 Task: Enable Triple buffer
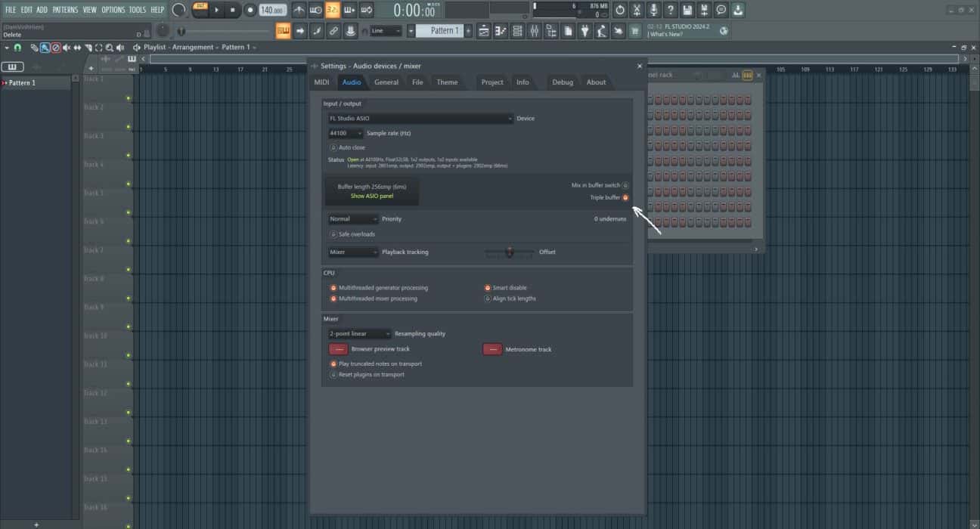[x=625, y=197]
